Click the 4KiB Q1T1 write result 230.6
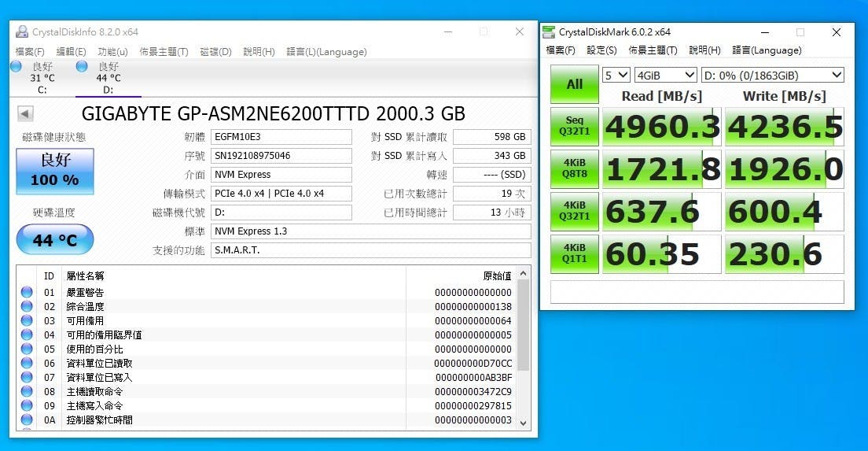 pyautogui.click(x=785, y=254)
